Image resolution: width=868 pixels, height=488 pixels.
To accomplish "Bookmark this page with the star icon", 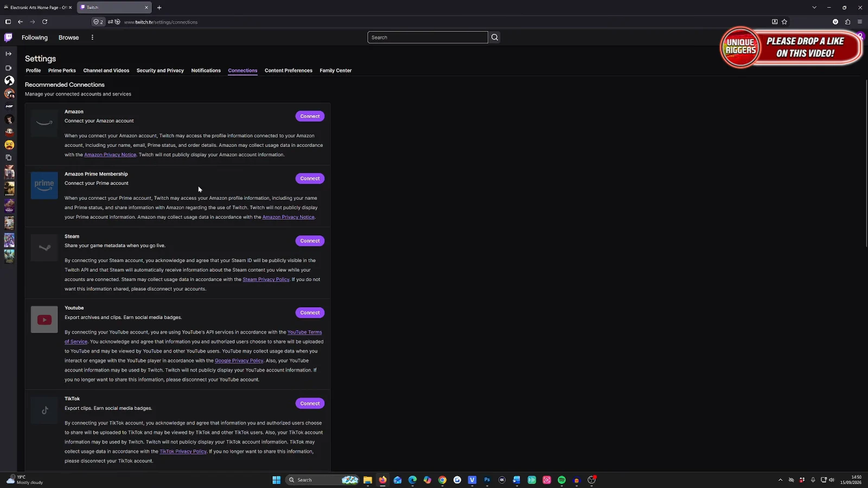I will pos(784,22).
